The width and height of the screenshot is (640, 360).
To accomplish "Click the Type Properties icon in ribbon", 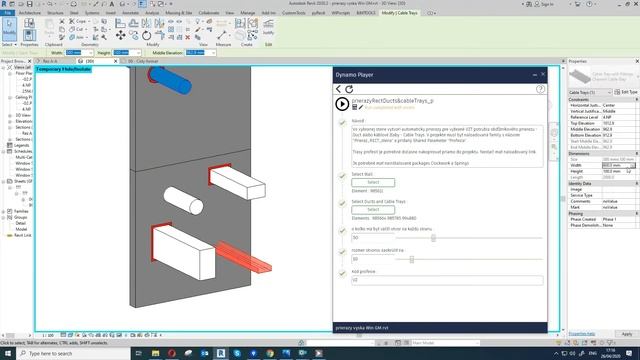I will [29, 23].
